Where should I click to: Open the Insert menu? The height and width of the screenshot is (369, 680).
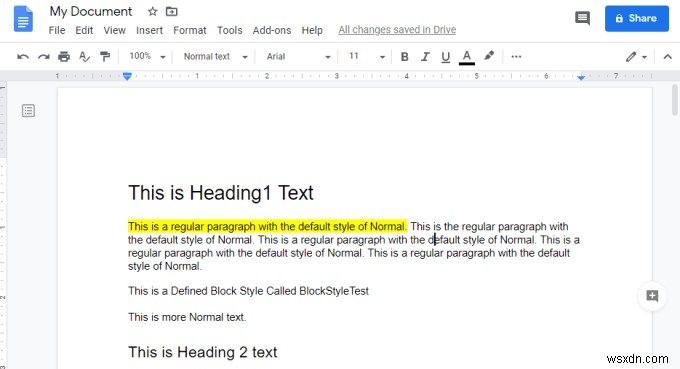149,30
